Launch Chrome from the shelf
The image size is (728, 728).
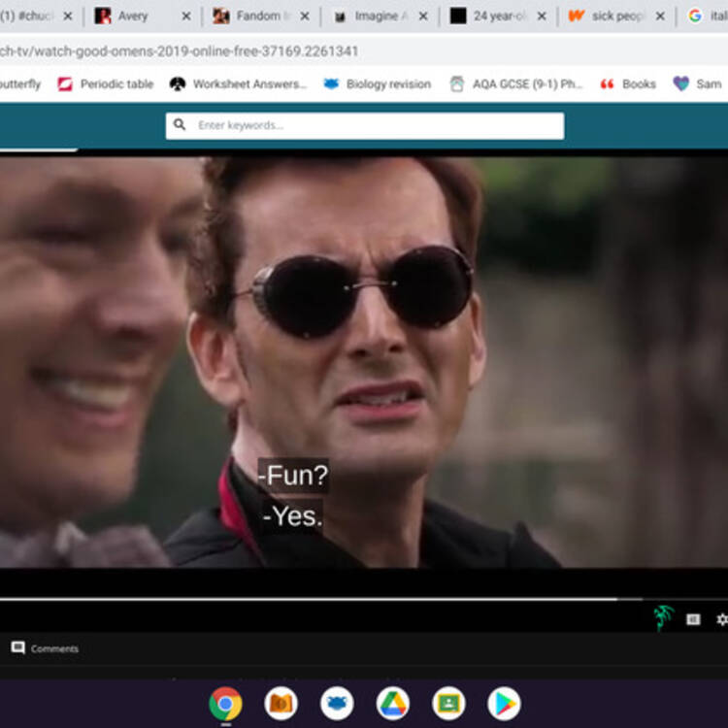coord(225,704)
